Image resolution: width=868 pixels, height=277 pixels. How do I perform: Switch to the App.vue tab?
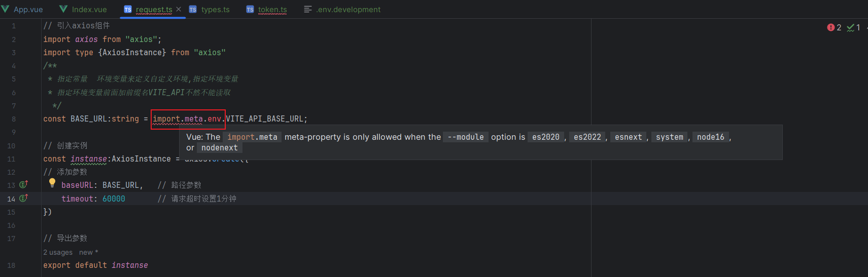(x=28, y=10)
